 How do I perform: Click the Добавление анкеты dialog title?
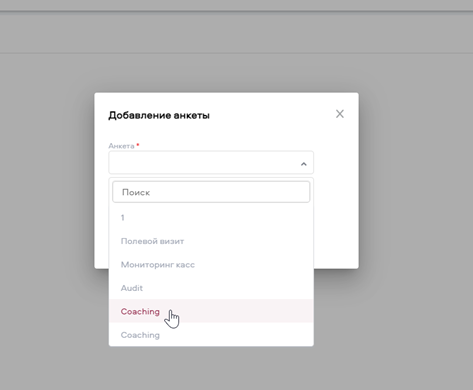[x=159, y=115]
